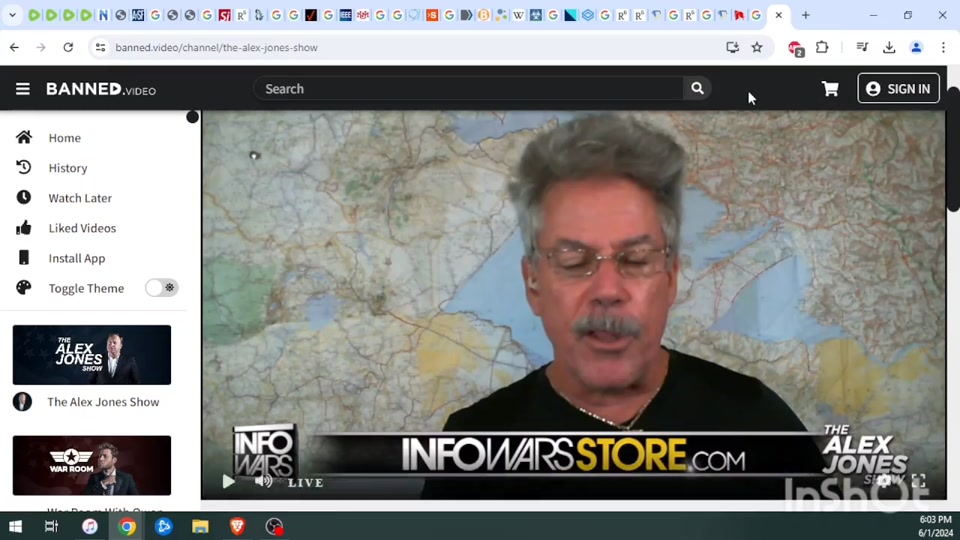Open the video player settings gear
This screenshot has width=960, height=540.
point(884,481)
